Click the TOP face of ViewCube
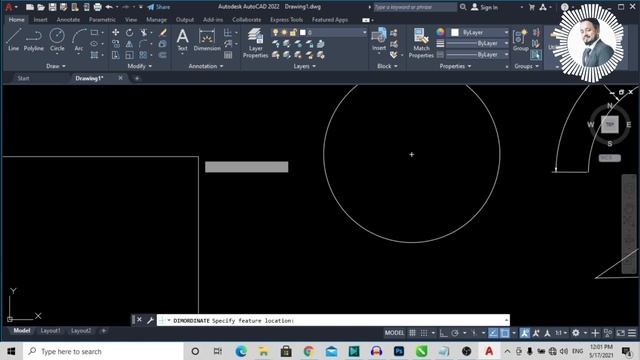640x360 pixels. coord(610,124)
